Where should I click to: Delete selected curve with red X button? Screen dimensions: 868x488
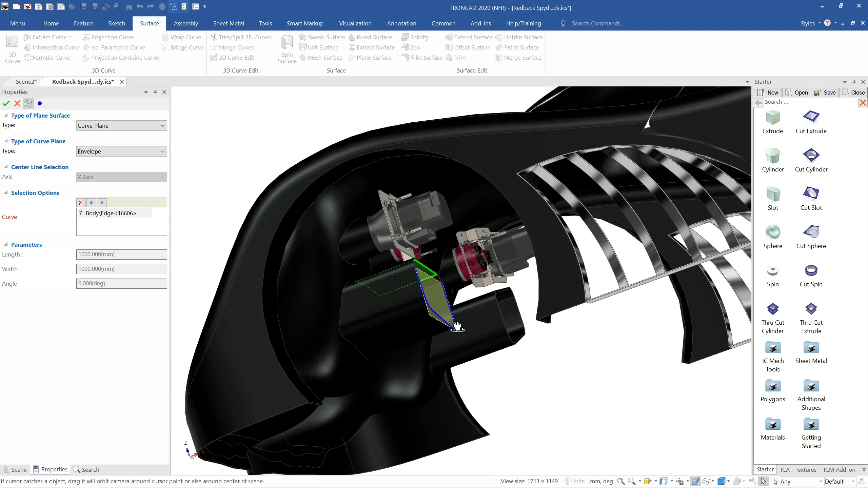click(x=81, y=203)
